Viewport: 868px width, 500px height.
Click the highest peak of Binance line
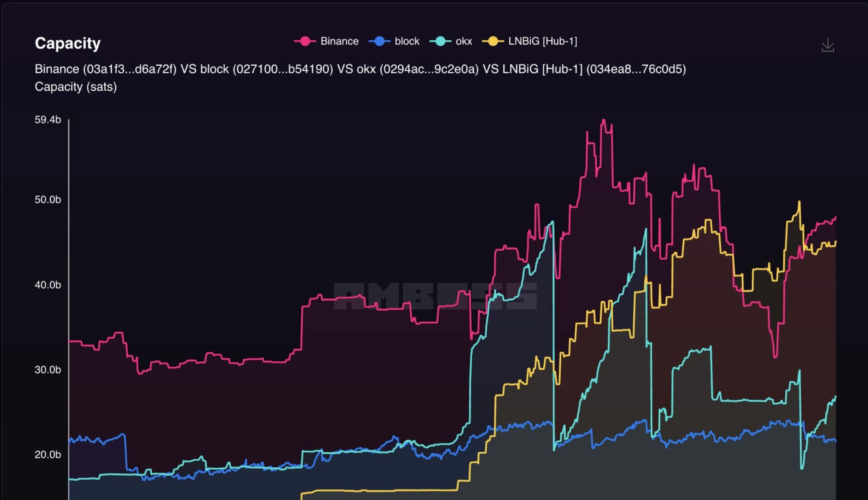point(604,120)
